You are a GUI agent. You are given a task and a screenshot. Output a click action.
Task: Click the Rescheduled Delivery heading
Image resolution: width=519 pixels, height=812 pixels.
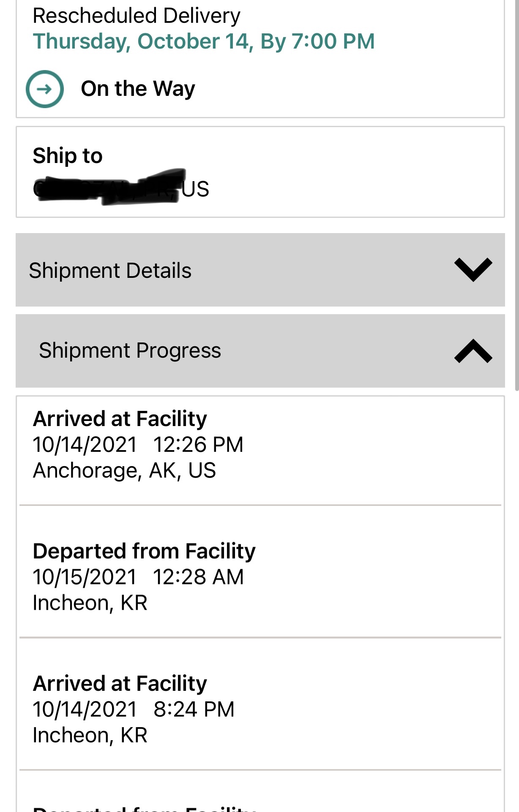pos(136,16)
